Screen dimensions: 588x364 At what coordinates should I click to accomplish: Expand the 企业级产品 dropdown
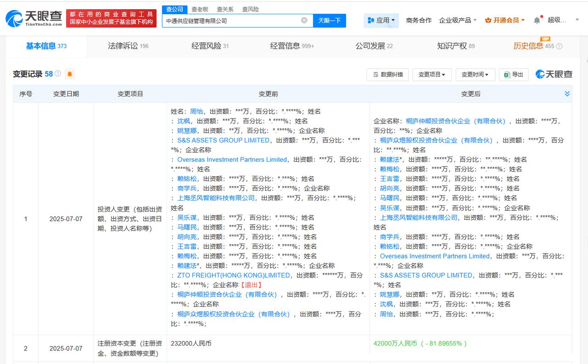[458, 20]
